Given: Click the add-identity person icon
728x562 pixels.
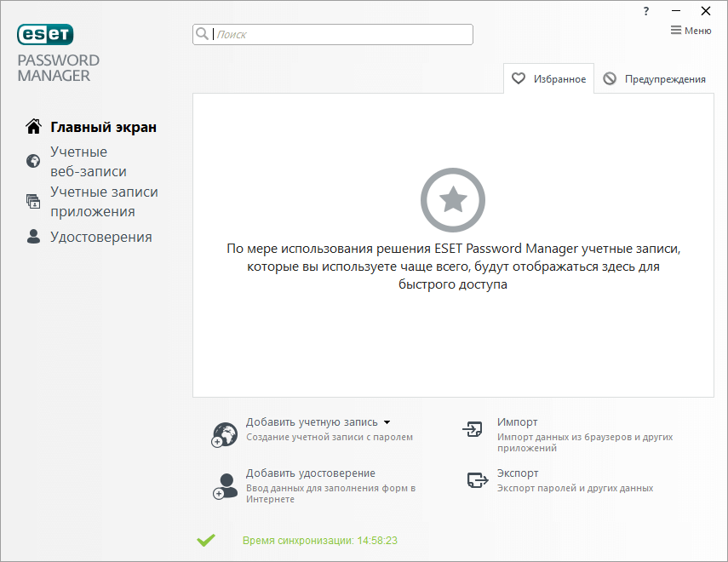Looking at the screenshot, I should (224, 484).
